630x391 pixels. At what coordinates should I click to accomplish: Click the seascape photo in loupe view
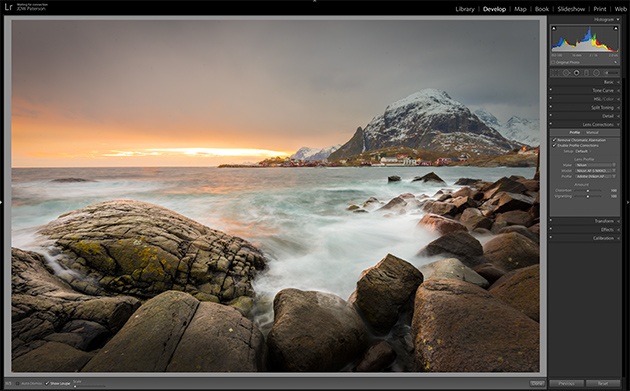click(275, 195)
